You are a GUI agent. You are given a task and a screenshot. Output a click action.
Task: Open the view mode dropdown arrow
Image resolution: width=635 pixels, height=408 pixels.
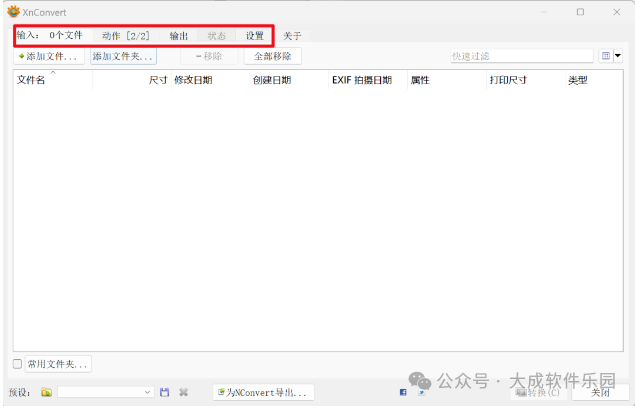coord(618,56)
